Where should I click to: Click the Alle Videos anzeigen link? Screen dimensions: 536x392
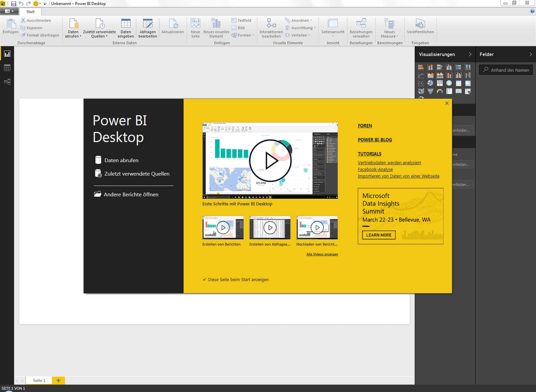(x=322, y=254)
